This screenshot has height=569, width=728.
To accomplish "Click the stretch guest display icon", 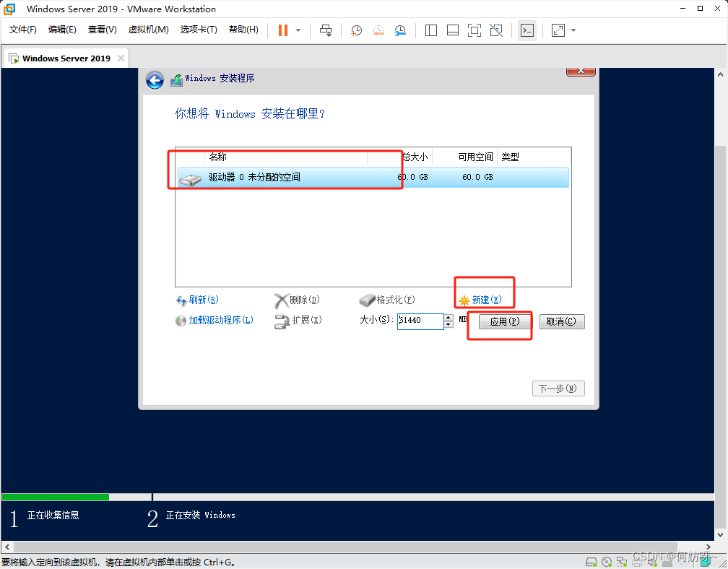I will (558, 30).
